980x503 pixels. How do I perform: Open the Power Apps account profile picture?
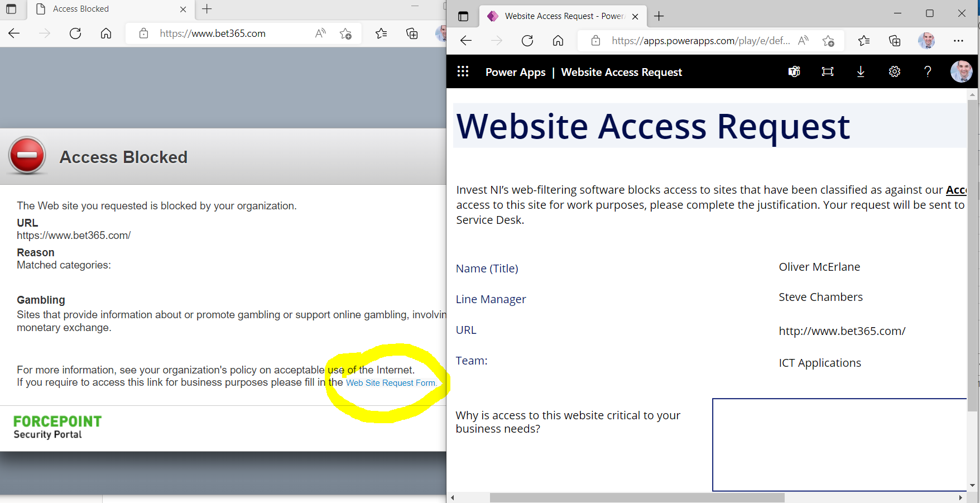pos(961,71)
